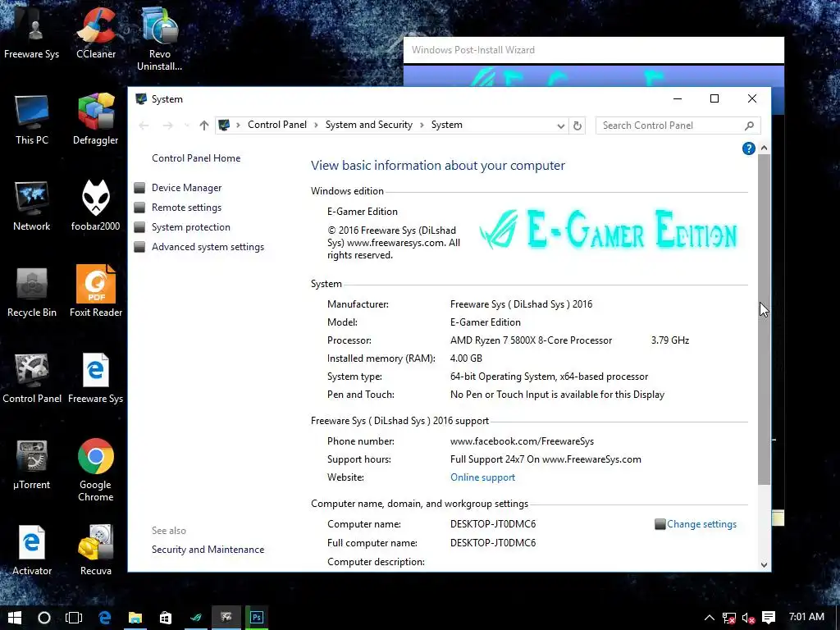Select the Recycle Bin icon
Image resolution: width=840 pixels, height=630 pixels.
tap(32, 293)
